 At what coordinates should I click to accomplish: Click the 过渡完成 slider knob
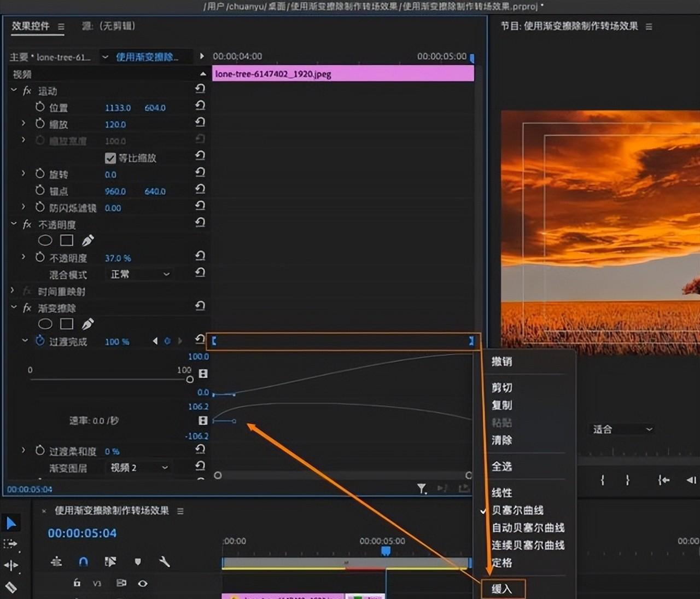[189, 379]
